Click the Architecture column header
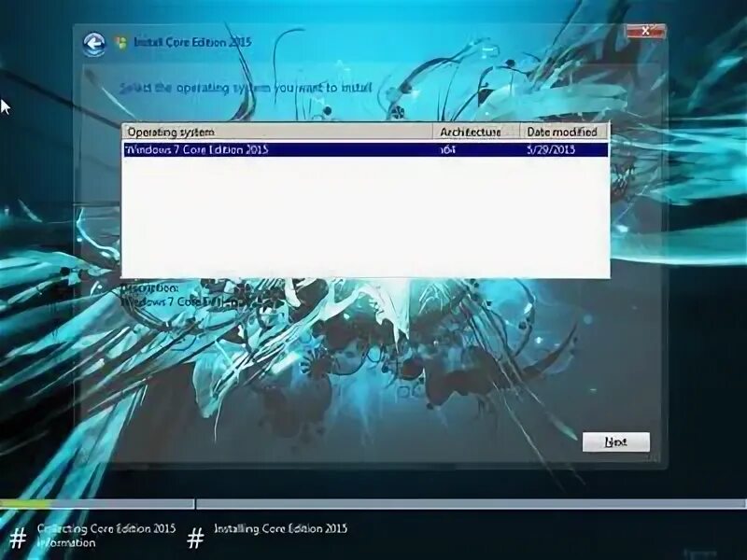This screenshot has height=560, width=747. 476,132
